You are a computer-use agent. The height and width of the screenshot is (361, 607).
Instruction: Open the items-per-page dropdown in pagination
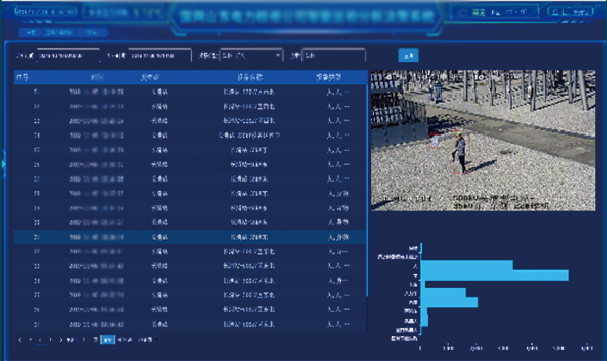pyautogui.click(x=147, y=340)
